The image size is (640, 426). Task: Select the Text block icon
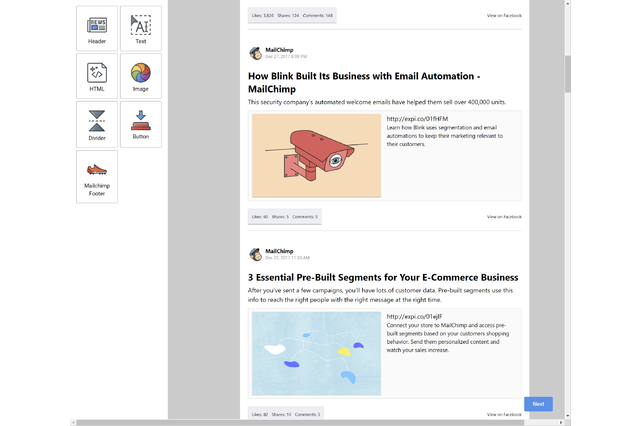141,28
